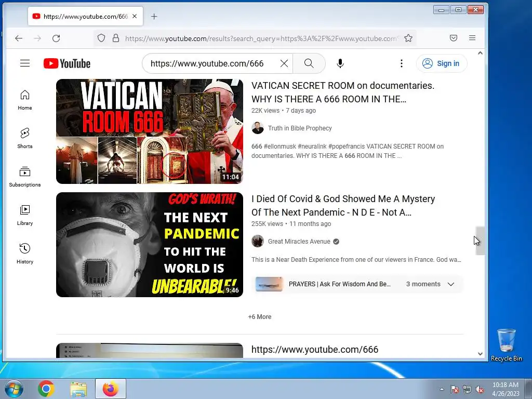Click the YouTube logo
532x399 pixels.
pyautogui.click(x=67, y=63)
